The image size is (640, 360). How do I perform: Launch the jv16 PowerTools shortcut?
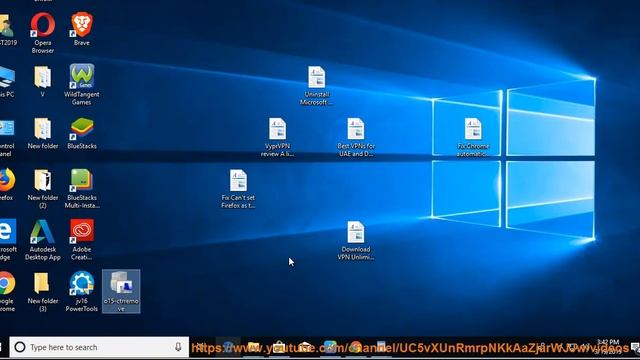pos(82,292)
